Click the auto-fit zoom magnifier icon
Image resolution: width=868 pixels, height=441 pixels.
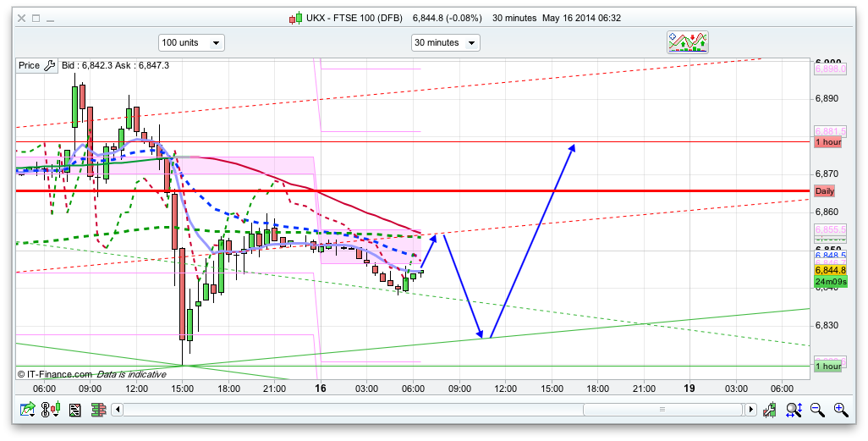794,410
